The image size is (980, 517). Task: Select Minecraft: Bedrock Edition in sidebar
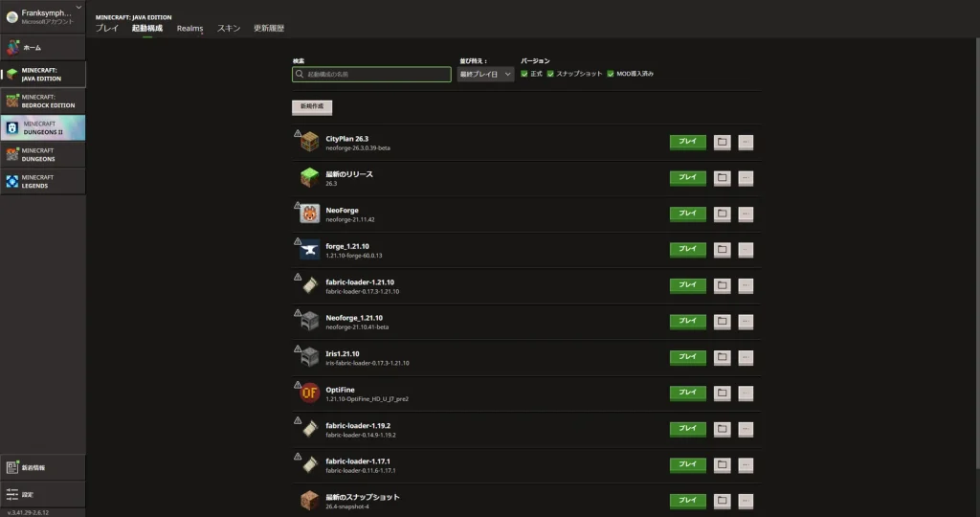coord(42,101)
